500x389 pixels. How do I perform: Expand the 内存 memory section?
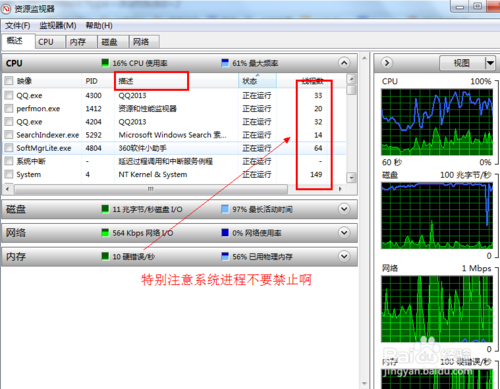(344, 256)
